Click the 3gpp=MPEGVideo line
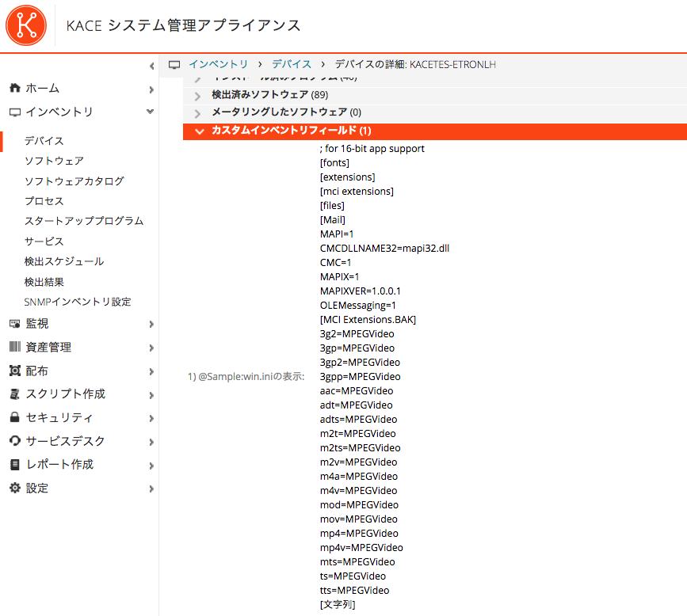The width and height of the screenshot is (687, 616). (360, 377)
